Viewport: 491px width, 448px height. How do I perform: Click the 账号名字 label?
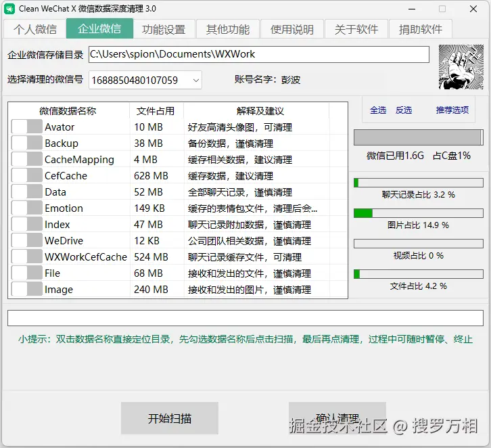click(256, 79)
